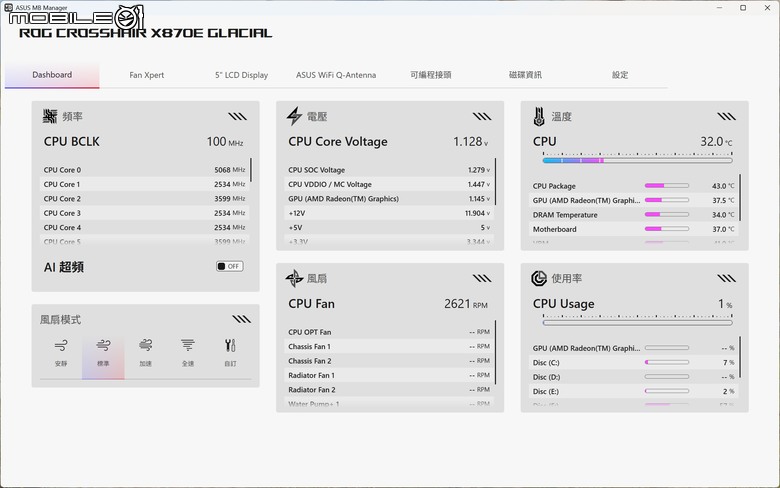The width and height of the screenshot is (780, 488).
Task: Click the ROG CROSSHAIR X870E GLACIAL title
Action: click(146, 33)
